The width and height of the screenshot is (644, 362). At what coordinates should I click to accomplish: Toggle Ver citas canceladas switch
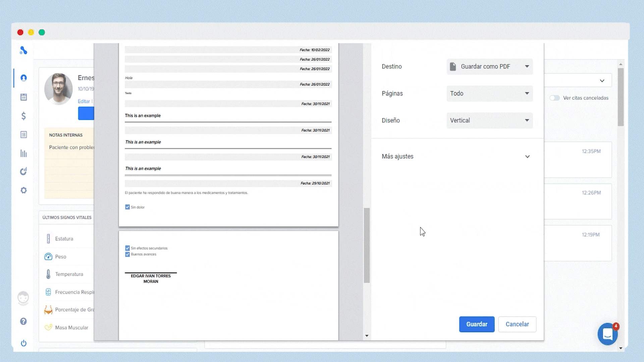pyautogui.click(x=555, y=98)
